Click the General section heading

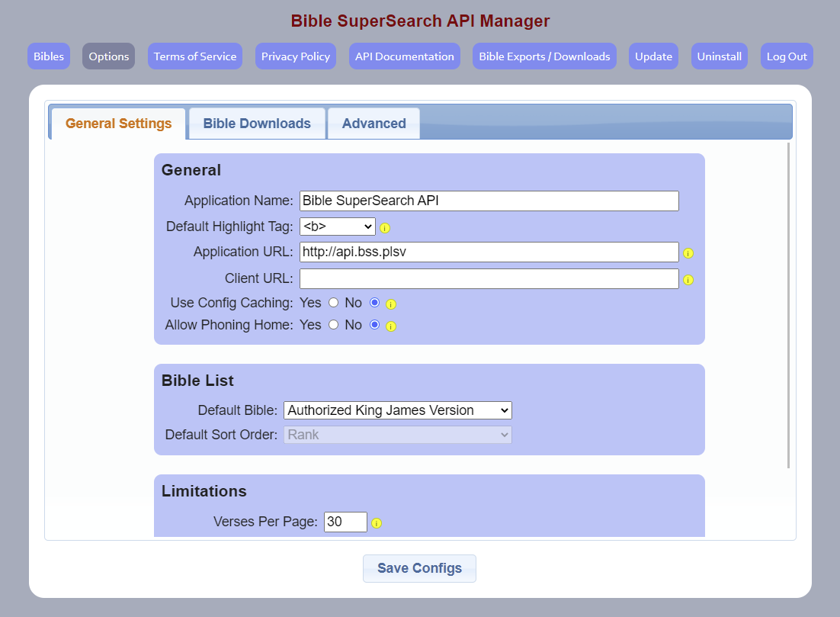click(191, 170)
